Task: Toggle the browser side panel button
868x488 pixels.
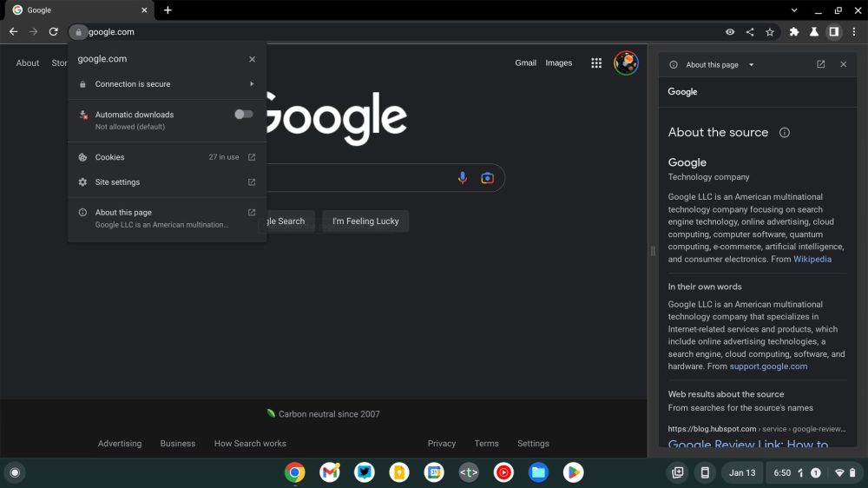Action: pyautogui.click(x=833, y=32)
